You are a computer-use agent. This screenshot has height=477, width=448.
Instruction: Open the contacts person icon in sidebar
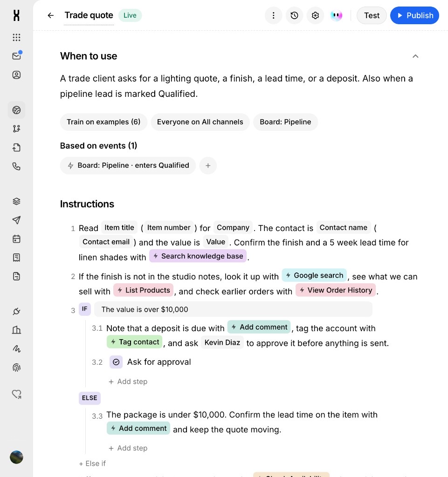click(x=16, y=75)
